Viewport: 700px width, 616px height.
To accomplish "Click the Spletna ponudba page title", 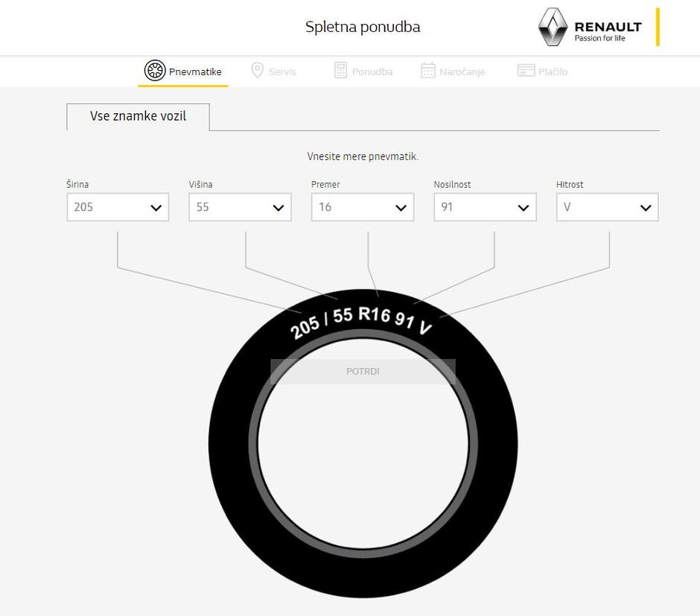I will pos(363,27).
